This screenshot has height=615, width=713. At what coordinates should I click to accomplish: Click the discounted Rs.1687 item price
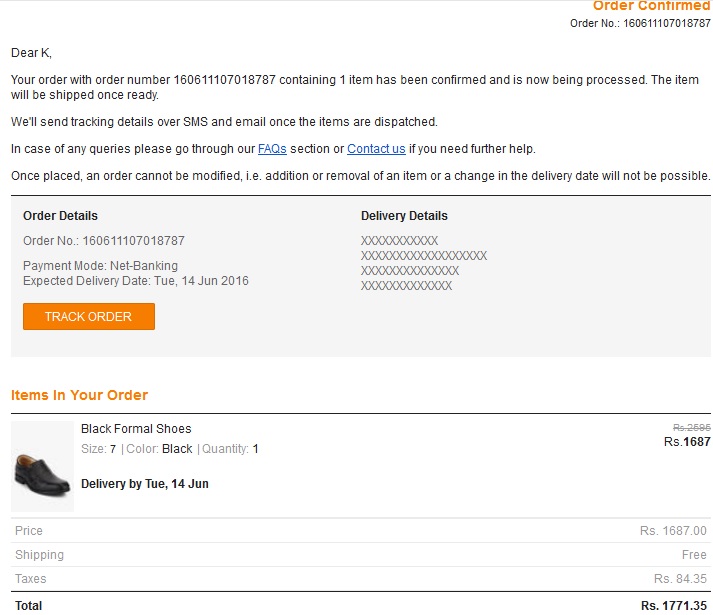tap(687, 442)
